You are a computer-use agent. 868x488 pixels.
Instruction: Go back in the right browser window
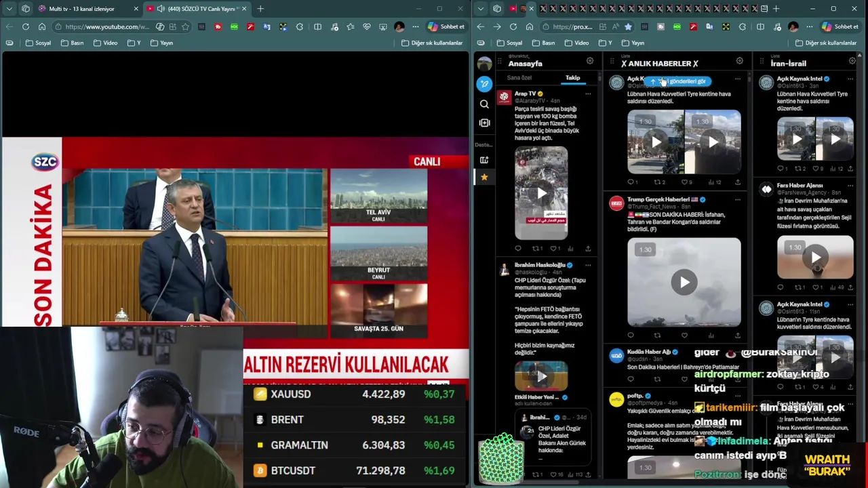point(481,26)
